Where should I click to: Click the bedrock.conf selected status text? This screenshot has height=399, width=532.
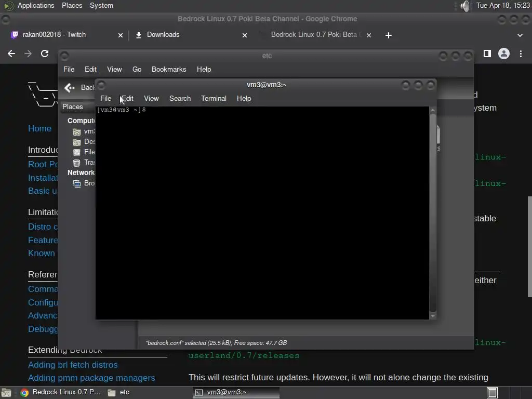point(217,343)
